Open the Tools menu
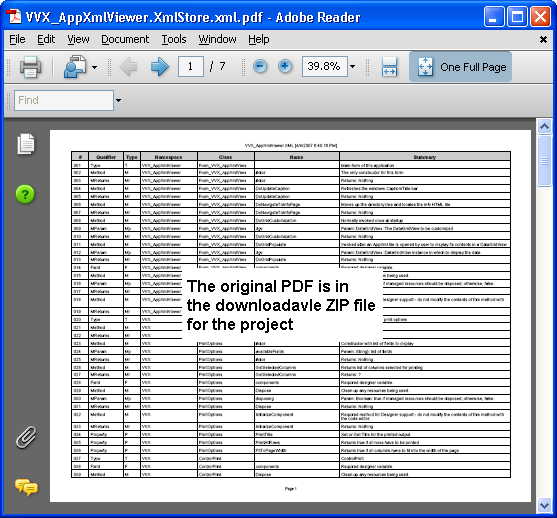Screen dimensions: 557x518 (174, 39)
